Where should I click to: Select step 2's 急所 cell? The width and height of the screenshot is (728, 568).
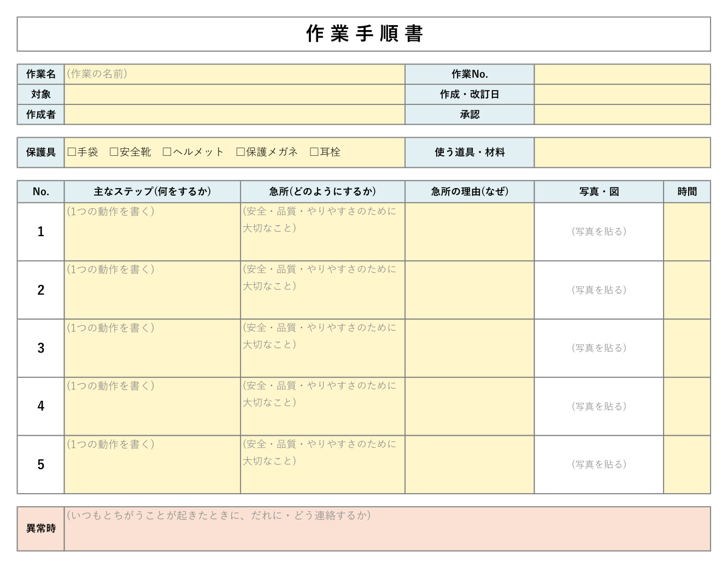[322, 290]
